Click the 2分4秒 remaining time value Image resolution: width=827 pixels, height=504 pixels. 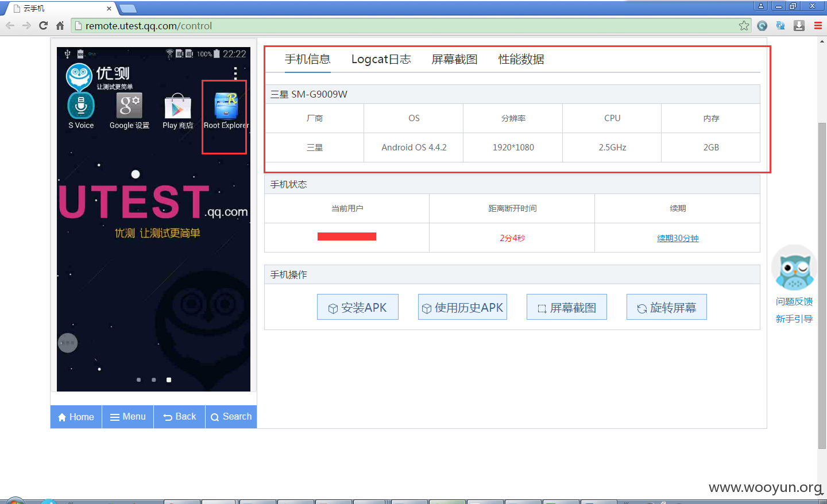click(512, 238)
